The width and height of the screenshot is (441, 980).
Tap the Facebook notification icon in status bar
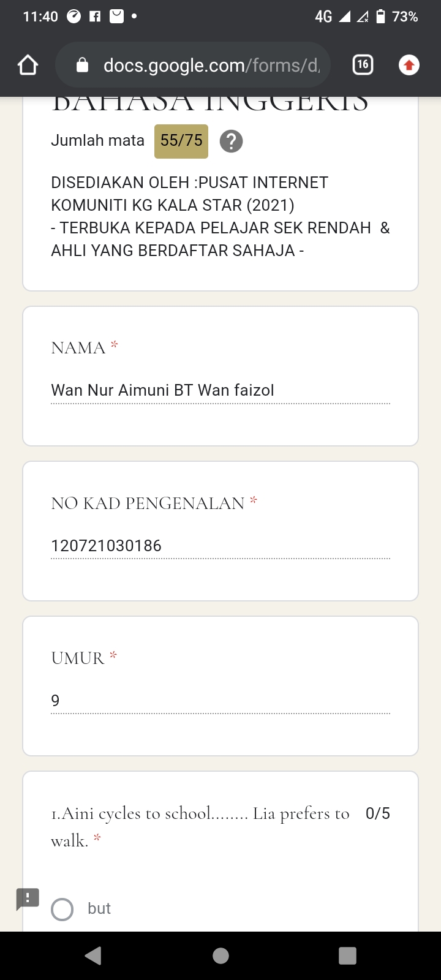point(95,17)
